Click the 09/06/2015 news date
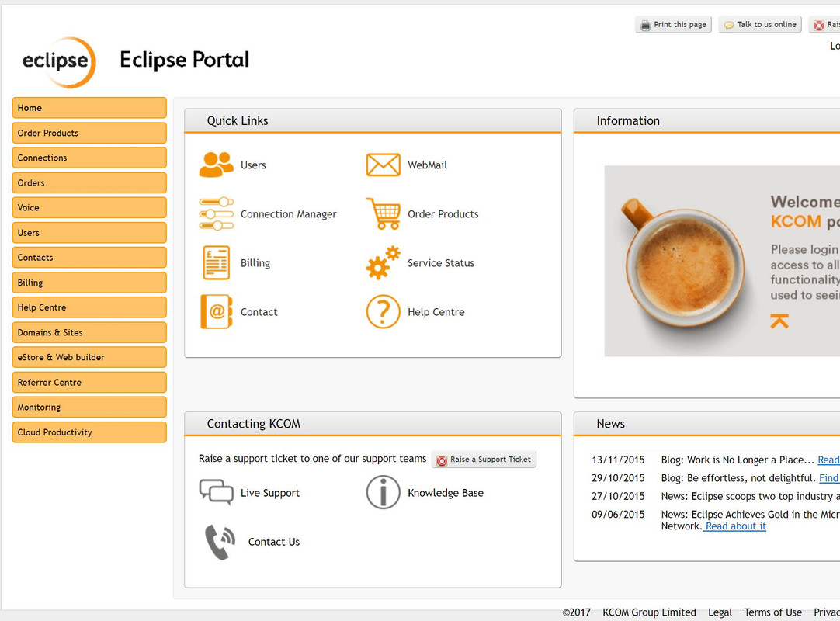This screenshot has width=840, height=621. (618, 515)
